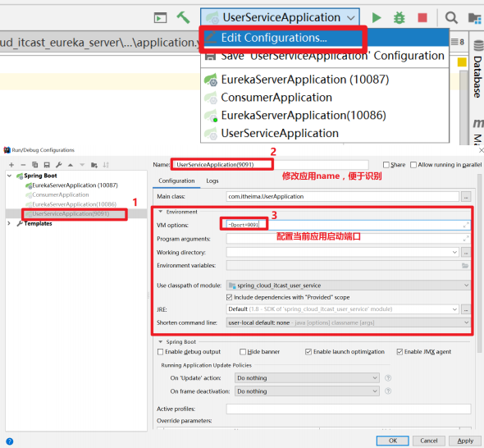Click the green Run arrow icon
The image size is (484, 448).
click(x=377, y=17)
